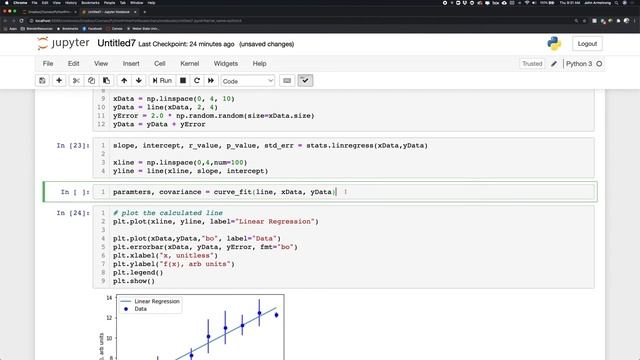Open the macOS Apple menu
This screenshot has width=640, height=360.
pyautogui.click(x=6, y=2)
